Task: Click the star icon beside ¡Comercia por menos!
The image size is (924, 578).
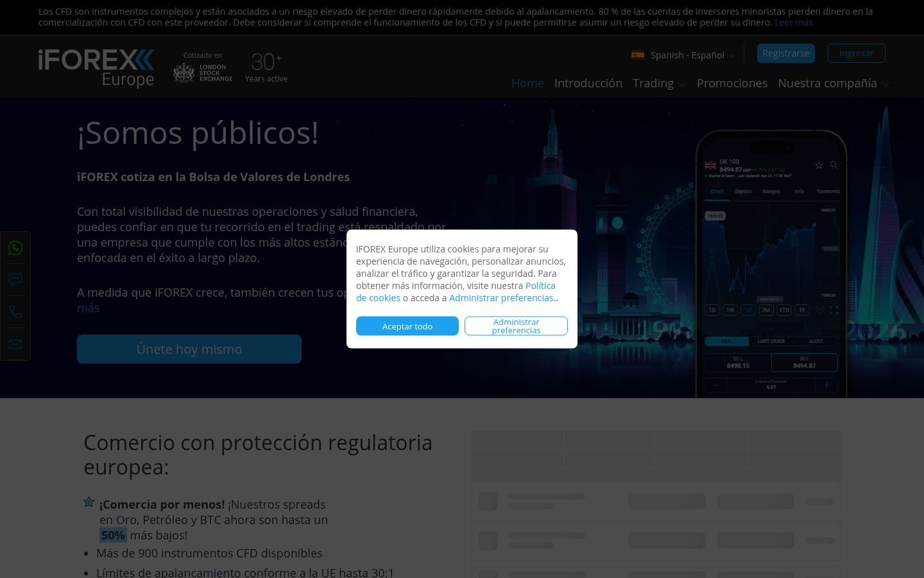Action: (x=89, y=502)
